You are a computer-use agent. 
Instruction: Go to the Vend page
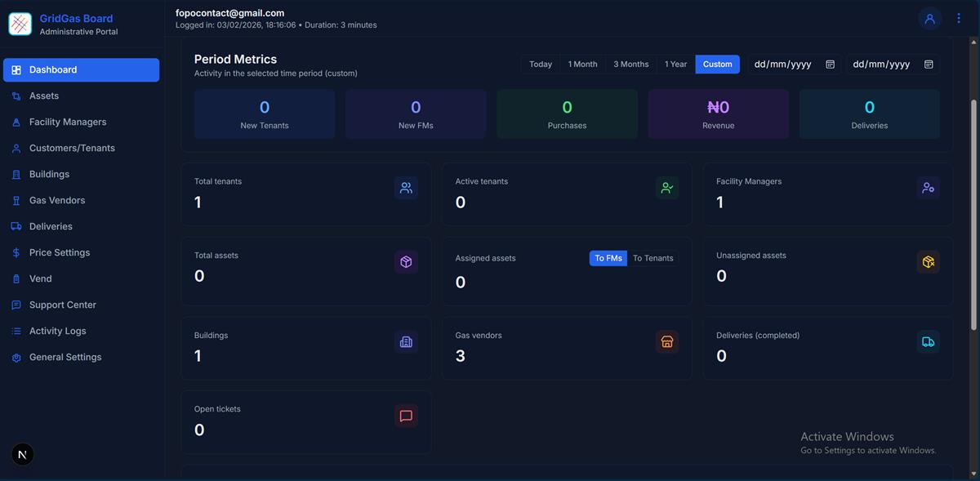81,279
